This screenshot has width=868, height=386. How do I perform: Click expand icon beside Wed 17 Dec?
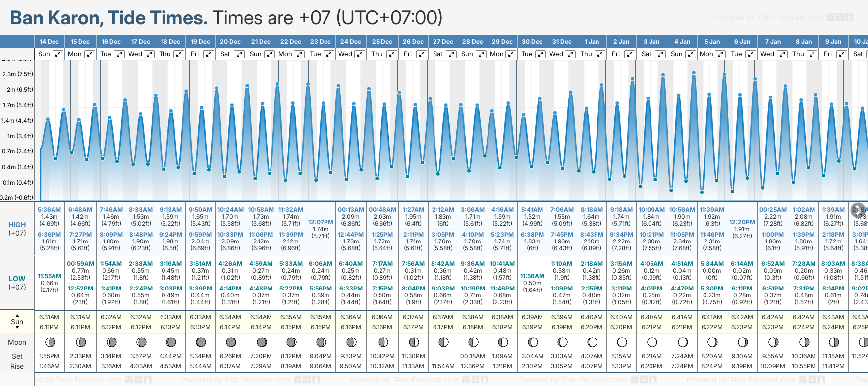(149, 54)
